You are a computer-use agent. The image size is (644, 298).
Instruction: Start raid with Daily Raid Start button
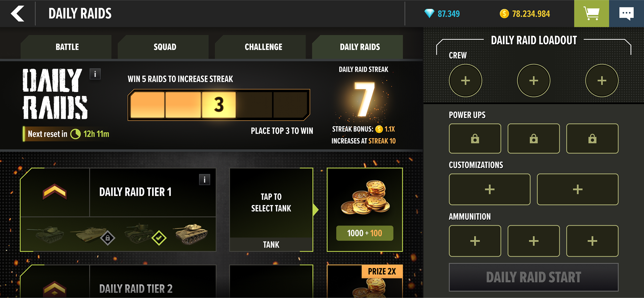pyautogui.click(x=534, y=277)
